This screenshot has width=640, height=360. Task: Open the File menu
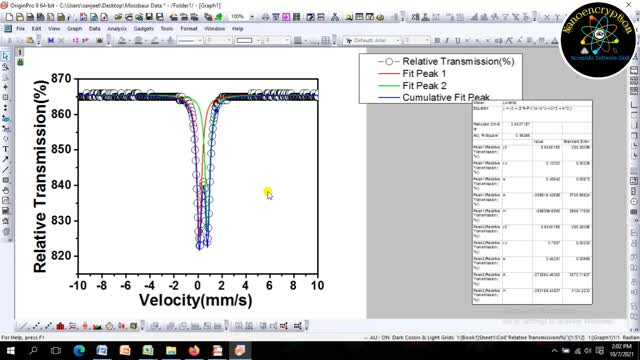pos(20,29)
